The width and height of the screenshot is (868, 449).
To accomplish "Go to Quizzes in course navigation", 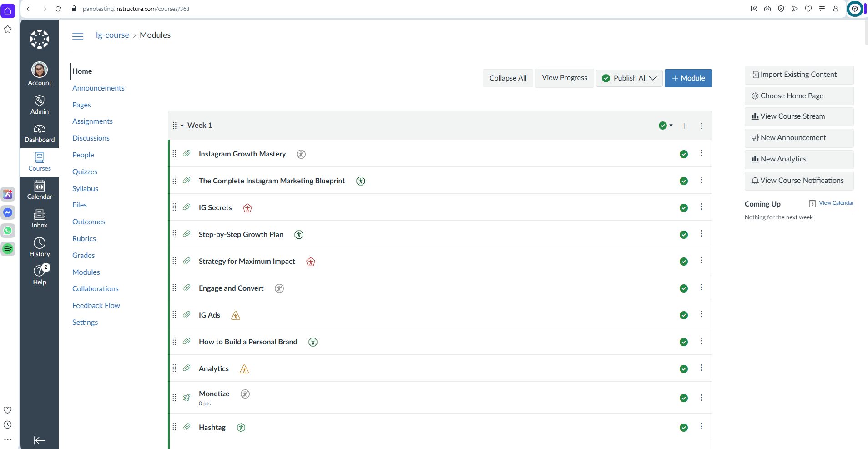I will pos(85,172).
